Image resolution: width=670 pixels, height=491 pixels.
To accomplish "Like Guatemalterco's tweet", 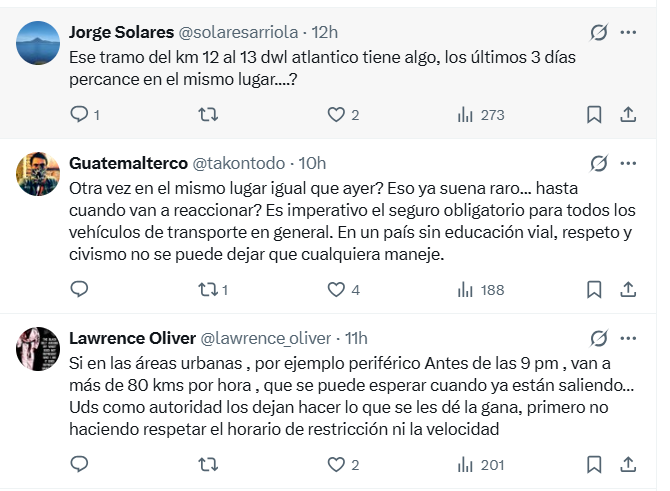I will [x=337, y=290].
